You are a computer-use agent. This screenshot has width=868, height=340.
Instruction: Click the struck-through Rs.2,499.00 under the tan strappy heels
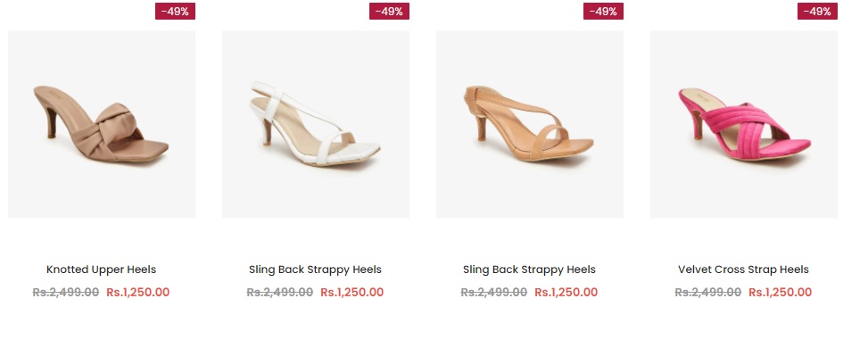click(494, 293)
